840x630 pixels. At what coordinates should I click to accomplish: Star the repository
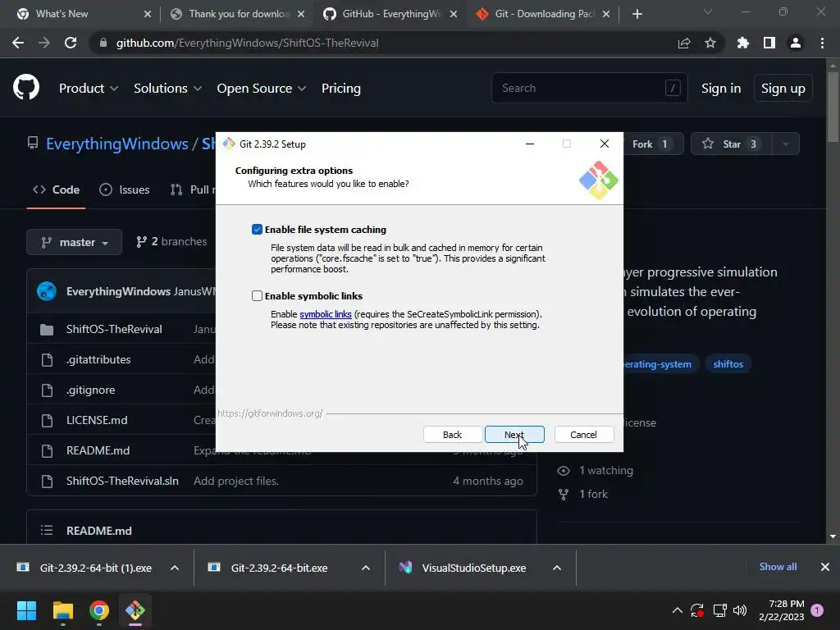tap(731, 144)
